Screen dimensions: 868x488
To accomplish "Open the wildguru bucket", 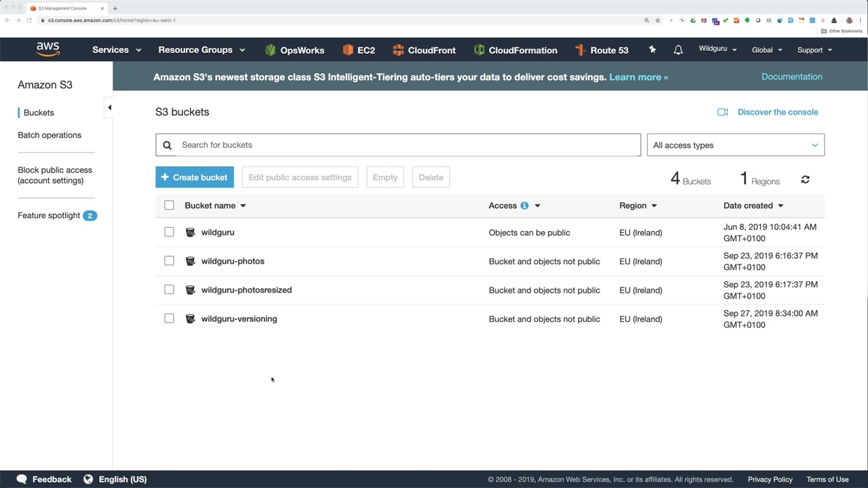I will click(x=218, y=232).
